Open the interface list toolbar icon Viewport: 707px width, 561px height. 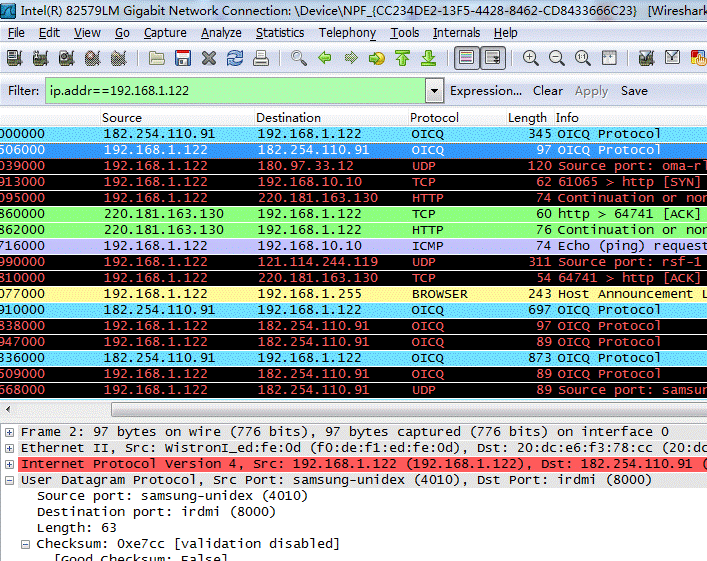click(x=14, y=58)
